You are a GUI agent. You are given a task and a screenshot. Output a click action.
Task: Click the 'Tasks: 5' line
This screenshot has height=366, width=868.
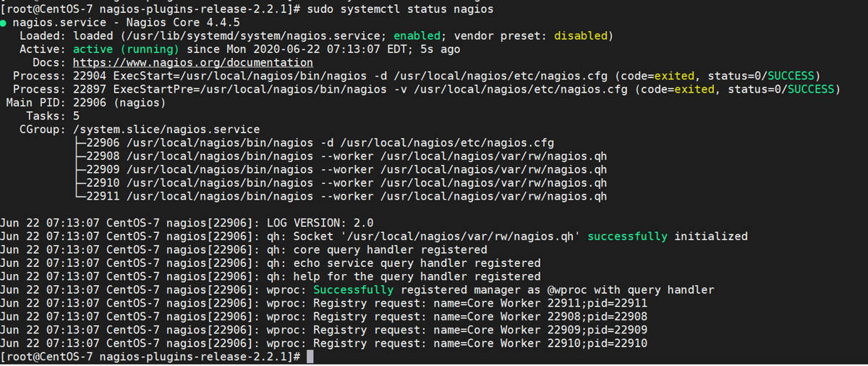pos(53,116)
